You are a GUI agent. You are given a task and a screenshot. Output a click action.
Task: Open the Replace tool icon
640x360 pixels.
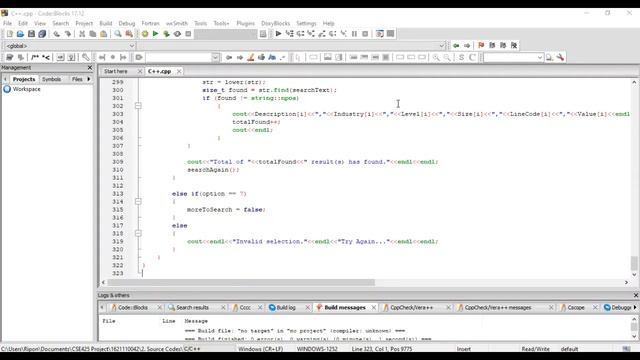pos(129,34)
